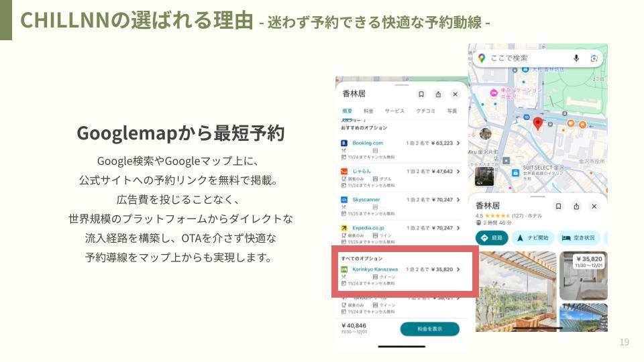
Task: Click the 4.5 star rating (127) reviews
Action: pos(500,215)
